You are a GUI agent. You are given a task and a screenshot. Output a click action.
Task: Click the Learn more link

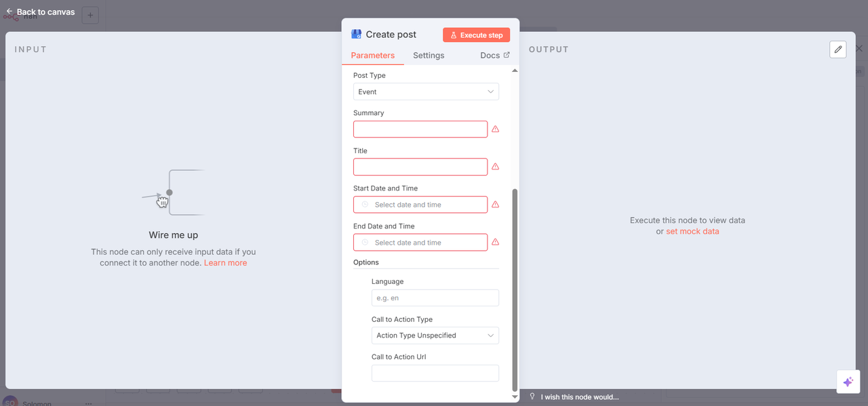pyautogui.click(x=225, y=263)
